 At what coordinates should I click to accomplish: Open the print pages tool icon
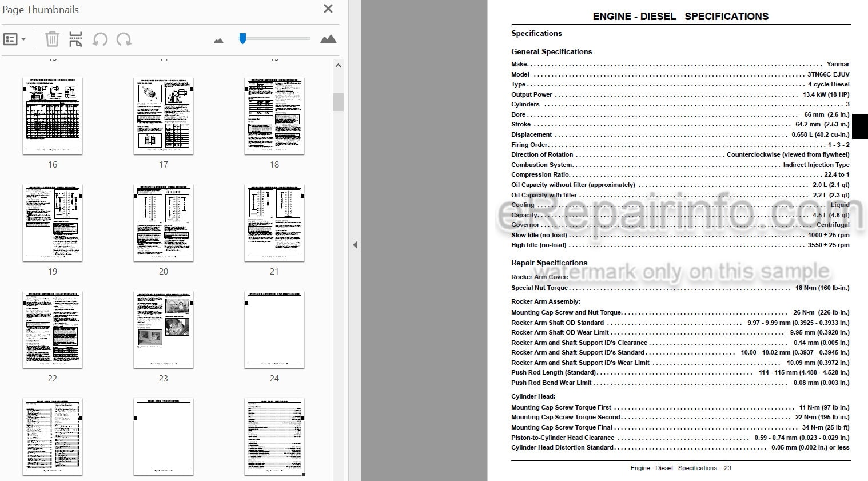tap(75, 39)
